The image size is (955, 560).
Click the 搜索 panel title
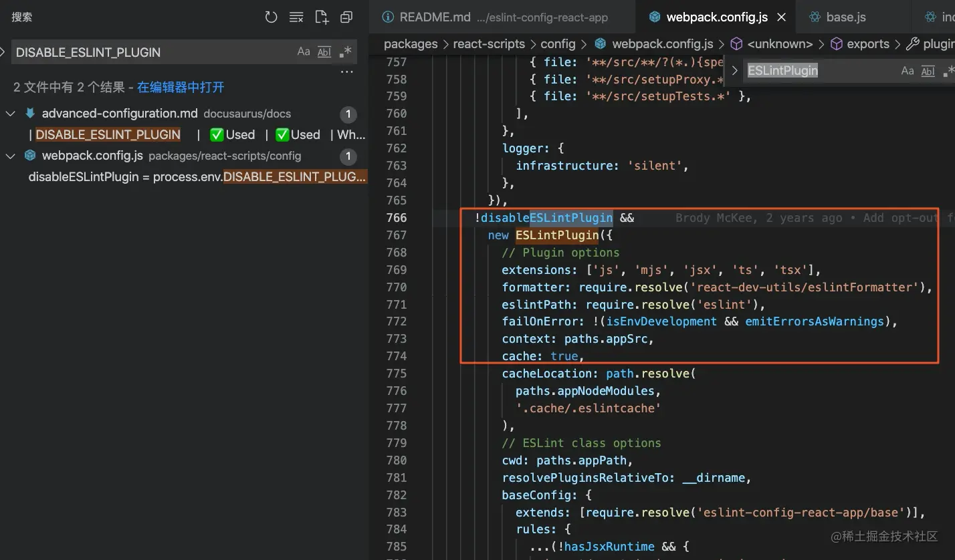[x=21, y=17]
